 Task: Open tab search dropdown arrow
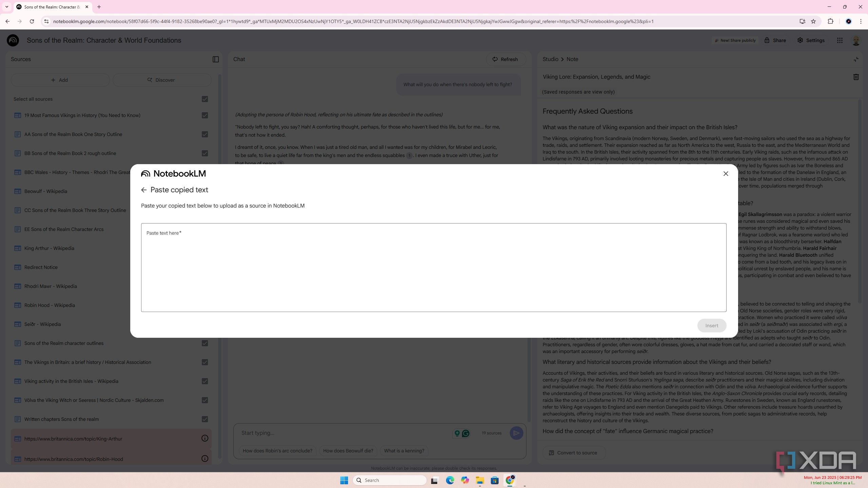6,7
